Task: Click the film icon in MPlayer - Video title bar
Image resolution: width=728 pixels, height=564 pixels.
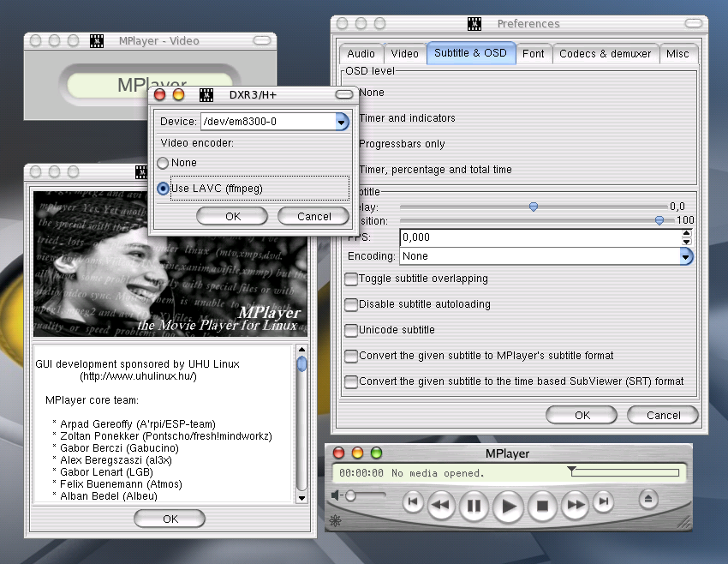Action: tap(97, 41)
